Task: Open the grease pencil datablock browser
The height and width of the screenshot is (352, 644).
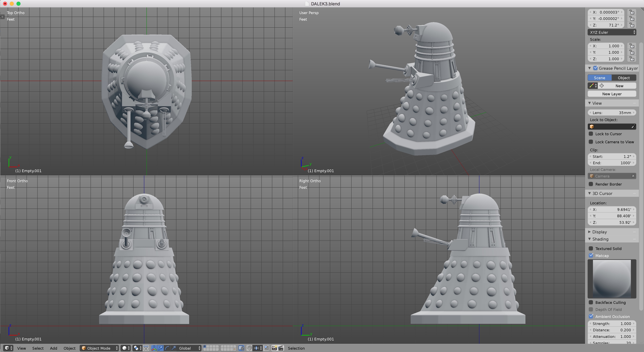Action: (x=592, y=86)
